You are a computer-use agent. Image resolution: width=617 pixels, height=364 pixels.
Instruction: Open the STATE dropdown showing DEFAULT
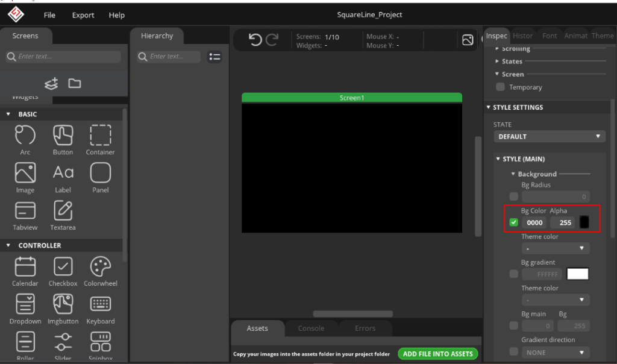click(549, 136)
